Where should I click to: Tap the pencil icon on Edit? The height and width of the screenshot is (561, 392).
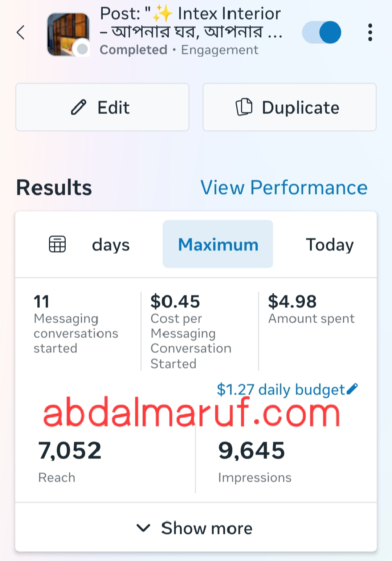pos(78,107)
